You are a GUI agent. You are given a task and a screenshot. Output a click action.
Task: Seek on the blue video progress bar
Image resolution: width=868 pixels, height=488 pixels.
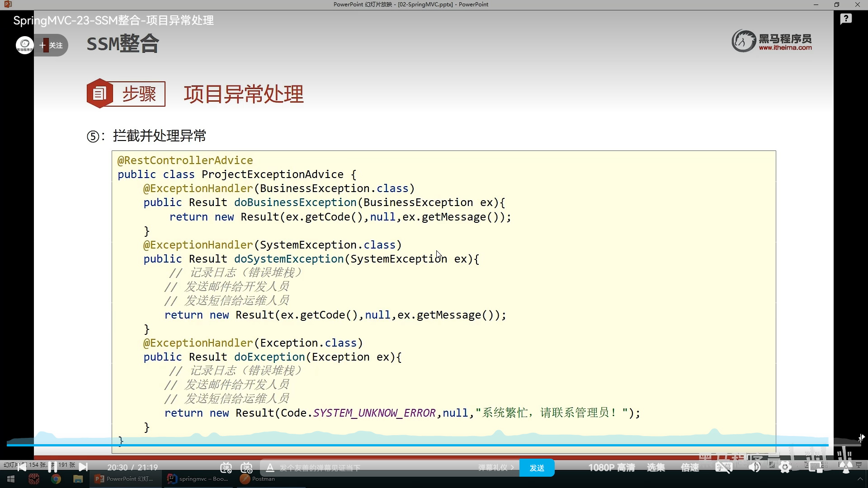pos(407,445)
